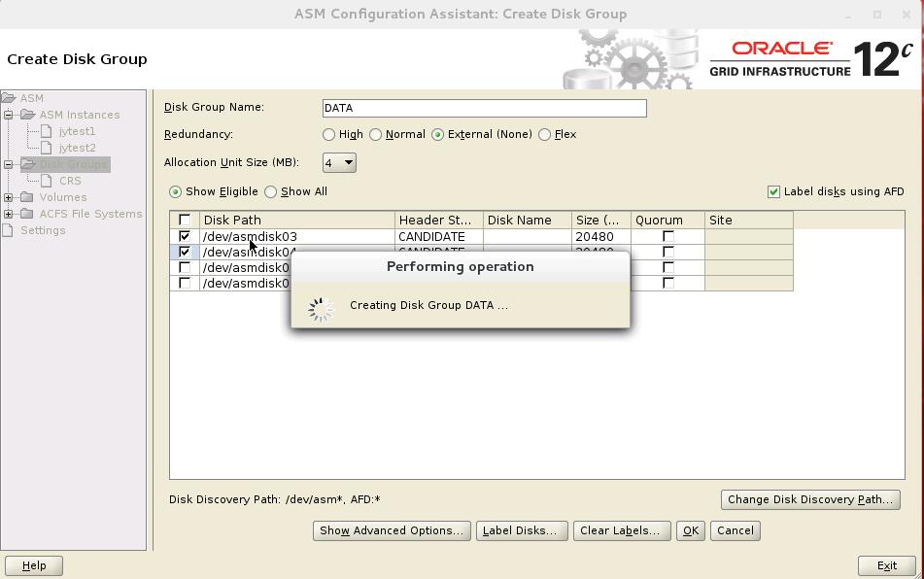Select High redundancy option
This screenshot has height=579, width=924.
[x=328, y=134]
